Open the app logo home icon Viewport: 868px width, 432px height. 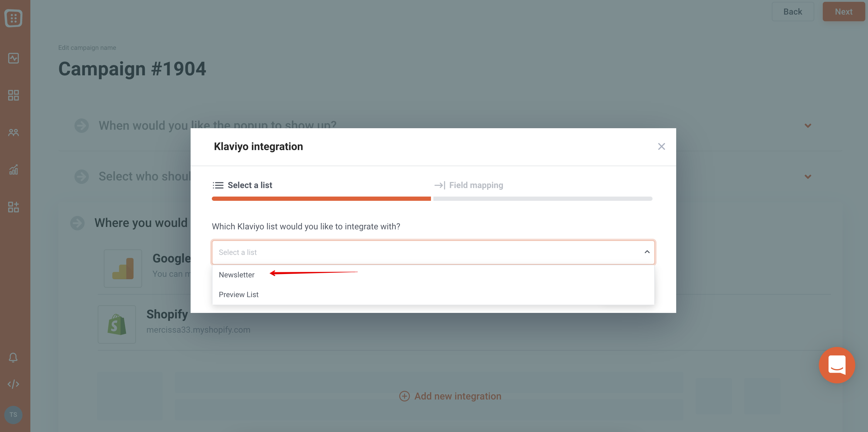tap(13, 18)
